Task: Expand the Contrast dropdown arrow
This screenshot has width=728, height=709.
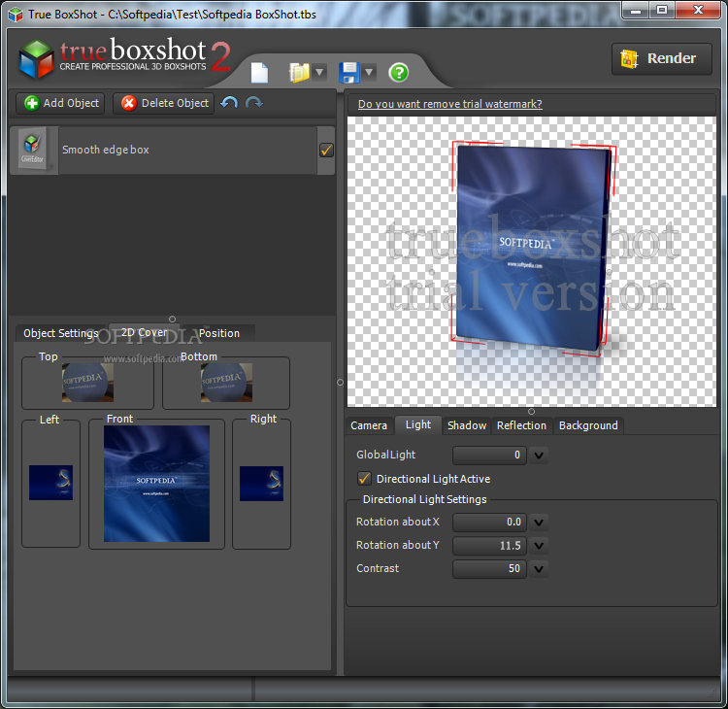Action: pos(539,569)
